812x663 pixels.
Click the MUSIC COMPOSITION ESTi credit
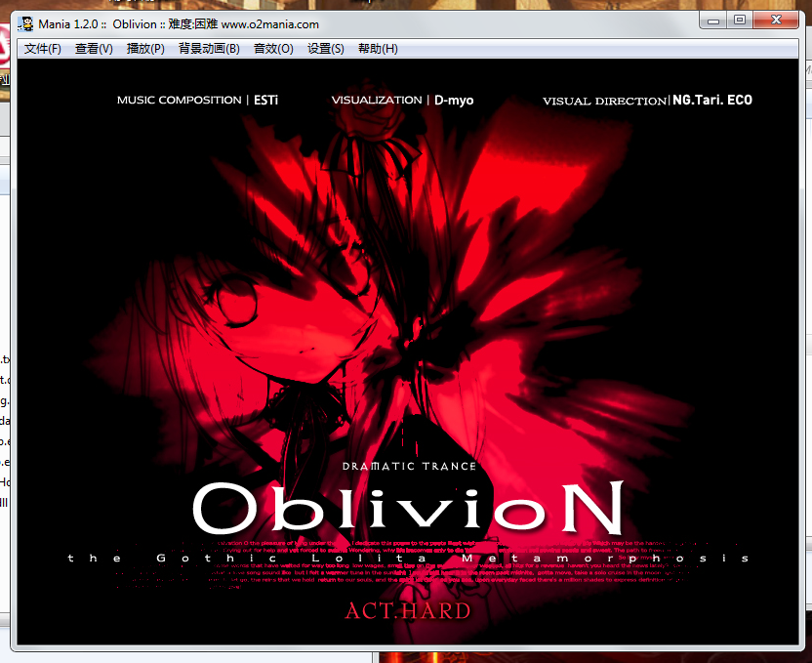coord(197,101)
